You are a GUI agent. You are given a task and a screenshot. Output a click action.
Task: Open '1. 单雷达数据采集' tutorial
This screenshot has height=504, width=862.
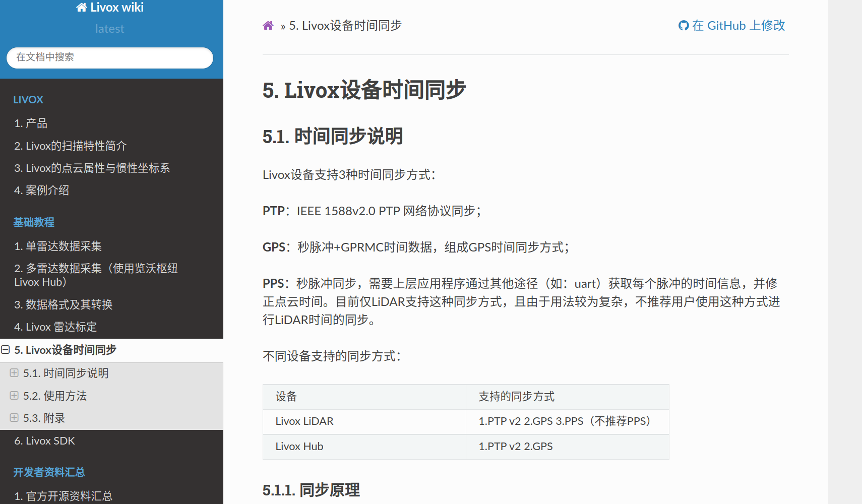pos(111,246)
